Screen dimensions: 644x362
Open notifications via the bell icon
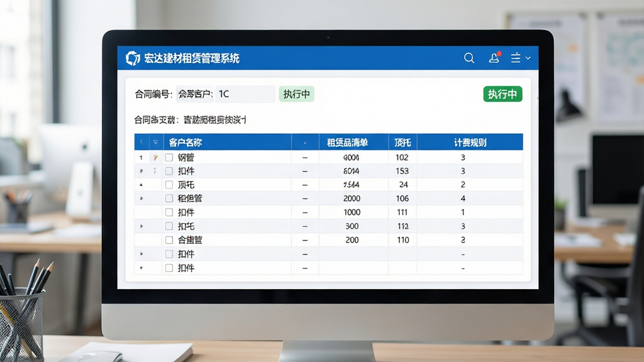[x=494, y=58]
